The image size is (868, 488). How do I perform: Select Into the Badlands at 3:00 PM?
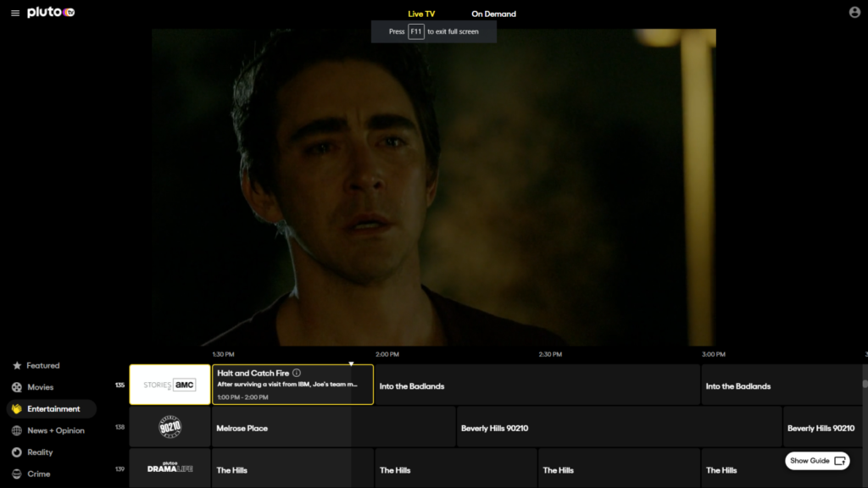pyautogui.click(x=782, y=385)
